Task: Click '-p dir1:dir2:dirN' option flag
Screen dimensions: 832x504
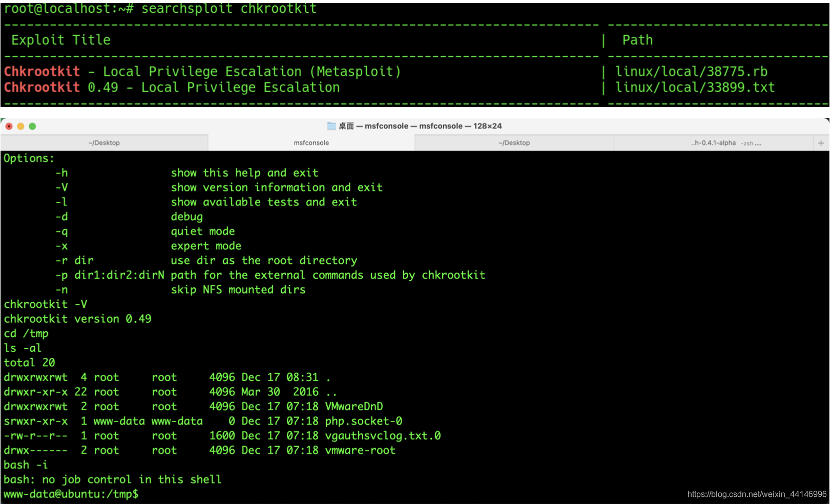Action: pyautogui.click(x=110, y=275)
